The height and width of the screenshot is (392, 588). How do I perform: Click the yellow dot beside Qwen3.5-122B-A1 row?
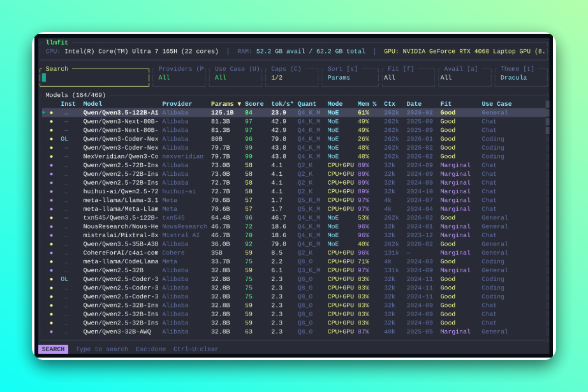[52, 113]
